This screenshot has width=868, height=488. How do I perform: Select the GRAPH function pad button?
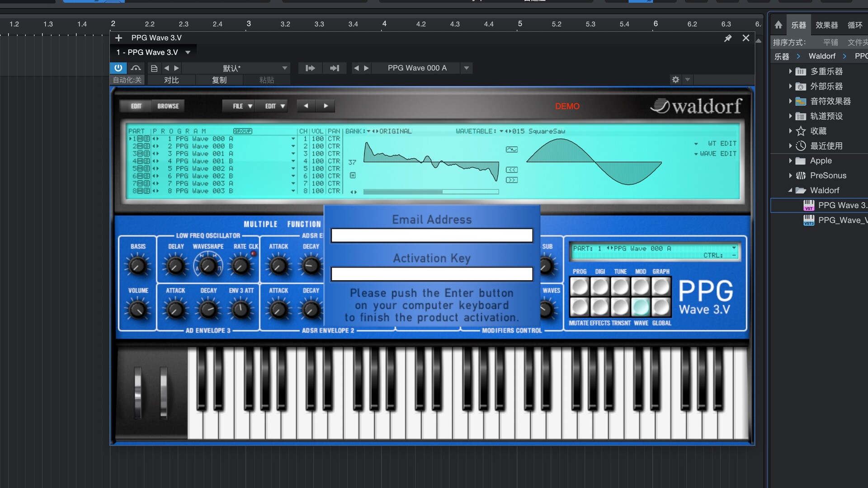tap(661, 286)
